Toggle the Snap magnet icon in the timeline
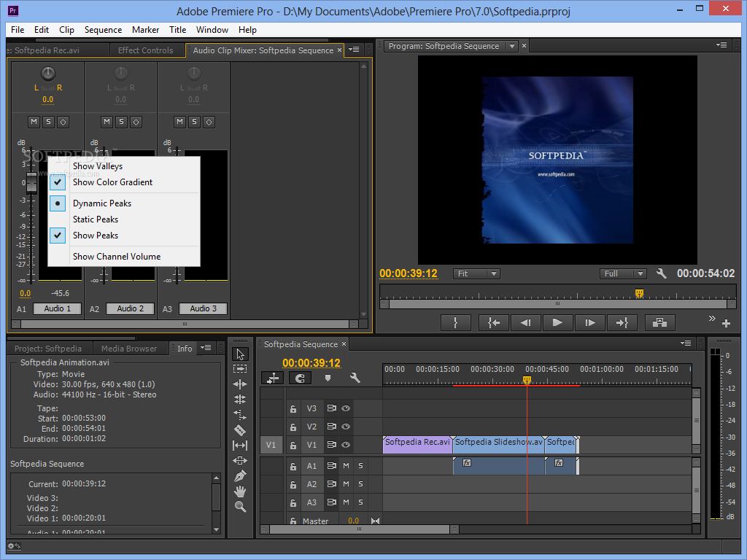The height and width of the screenshot is (560, 747). pos(301,378)
